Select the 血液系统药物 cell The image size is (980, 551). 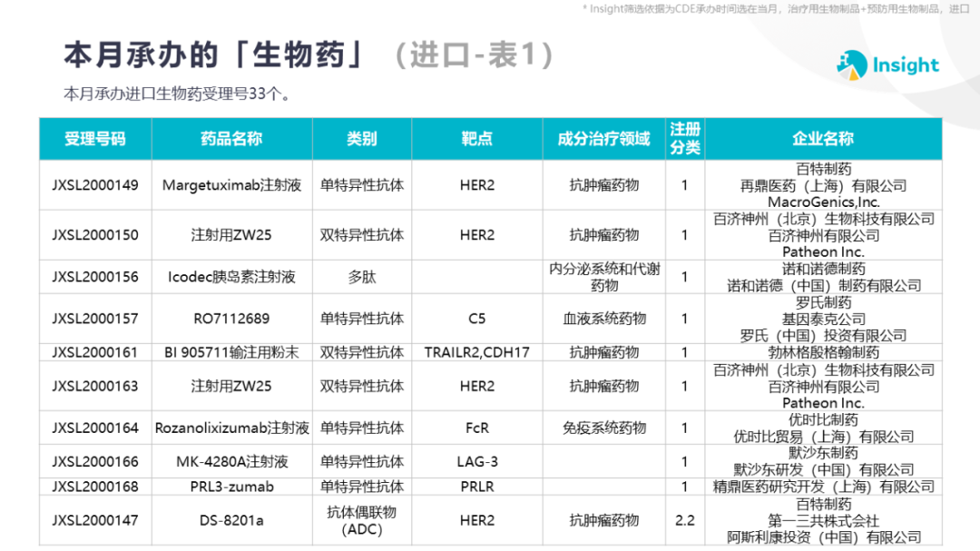tap(604, 319)
